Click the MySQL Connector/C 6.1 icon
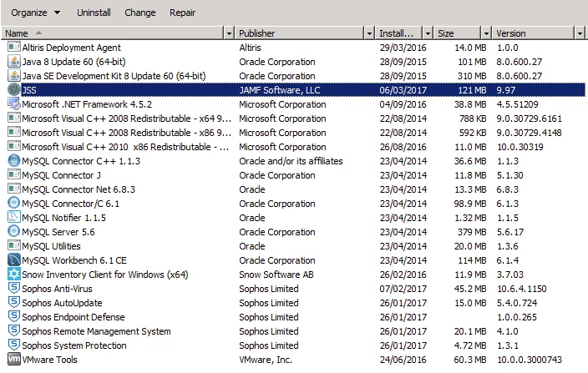This screenshot has width=588, height=373. click(14, 204)
